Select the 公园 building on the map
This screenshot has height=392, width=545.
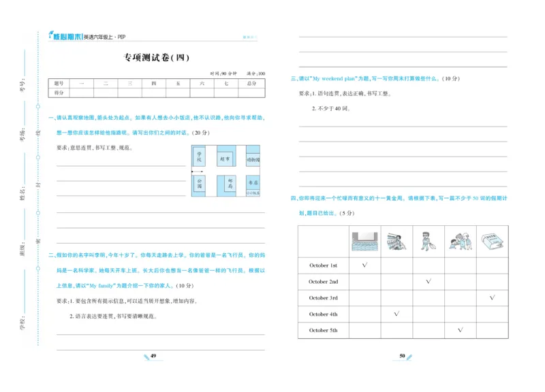[200, 184]
